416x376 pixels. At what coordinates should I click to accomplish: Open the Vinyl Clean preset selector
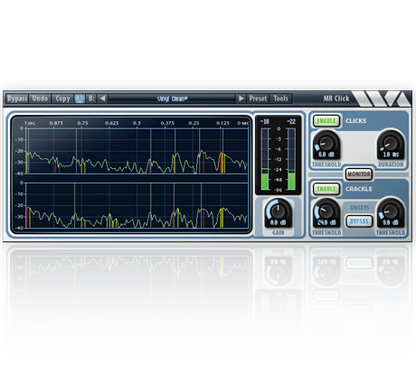pos(172,98)
